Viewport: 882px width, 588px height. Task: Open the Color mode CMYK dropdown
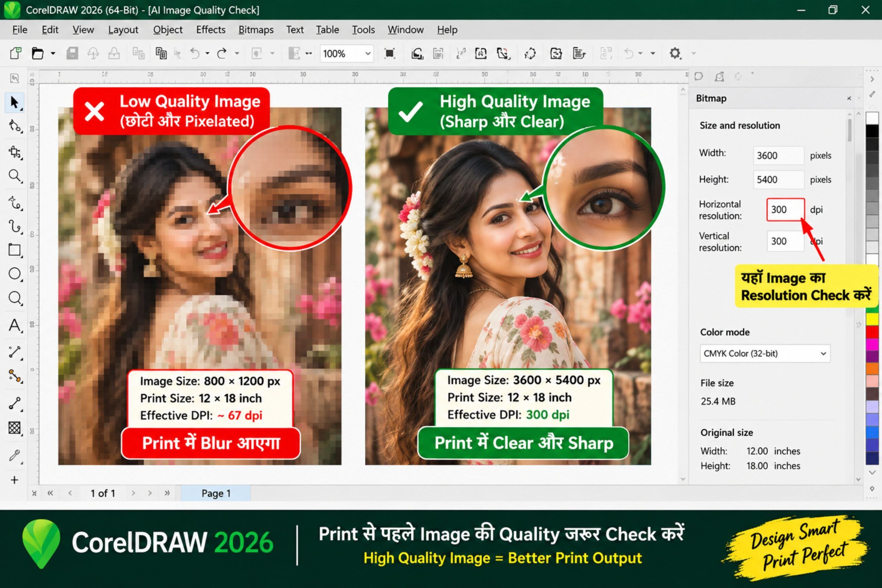[765, 353]
